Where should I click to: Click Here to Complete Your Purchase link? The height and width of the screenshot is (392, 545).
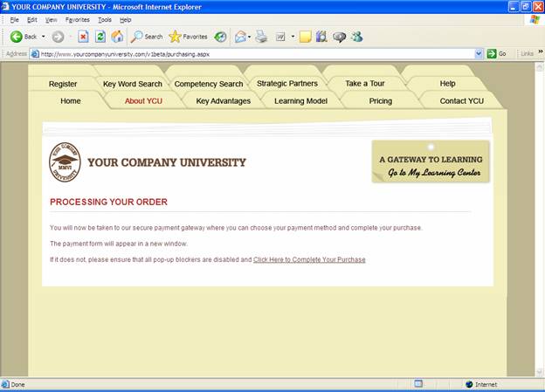click(x=309, y=259)
